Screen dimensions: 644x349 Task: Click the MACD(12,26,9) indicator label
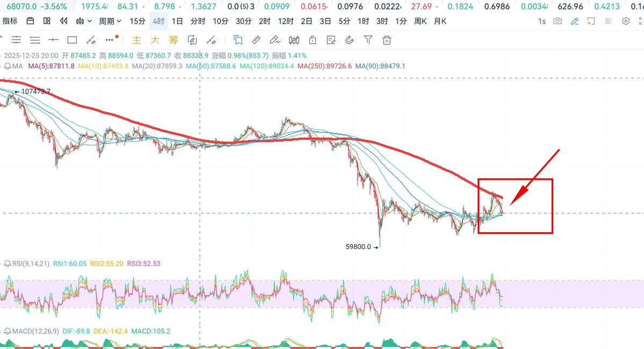36,331
